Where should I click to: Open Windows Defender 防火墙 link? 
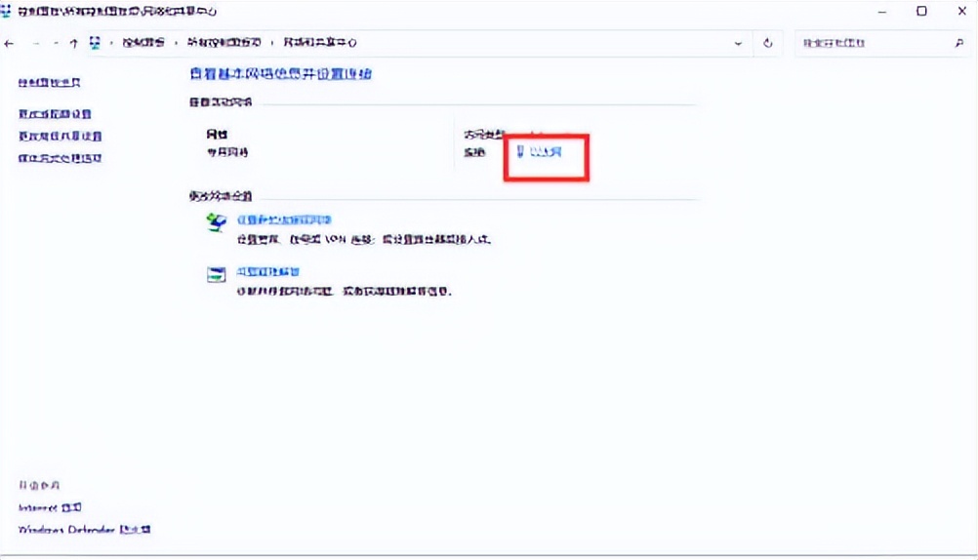(x=85, y=530)
